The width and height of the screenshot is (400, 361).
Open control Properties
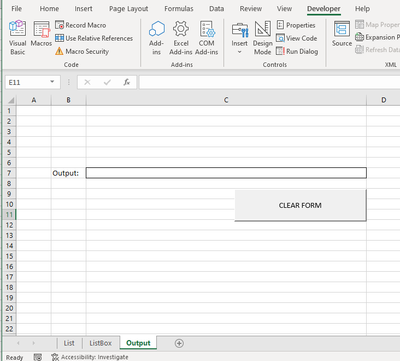click(x=296, y=25)
